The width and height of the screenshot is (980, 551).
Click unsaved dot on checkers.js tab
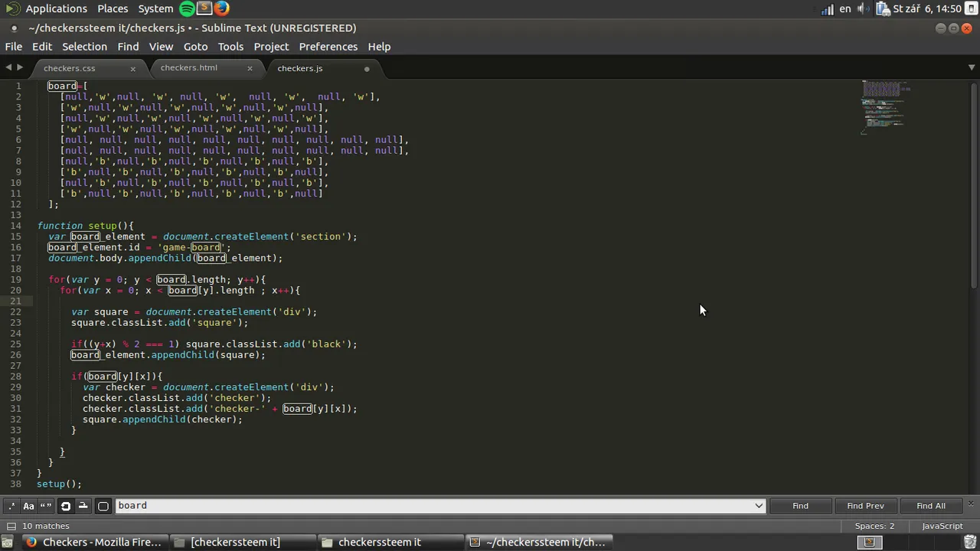[367, 69]
